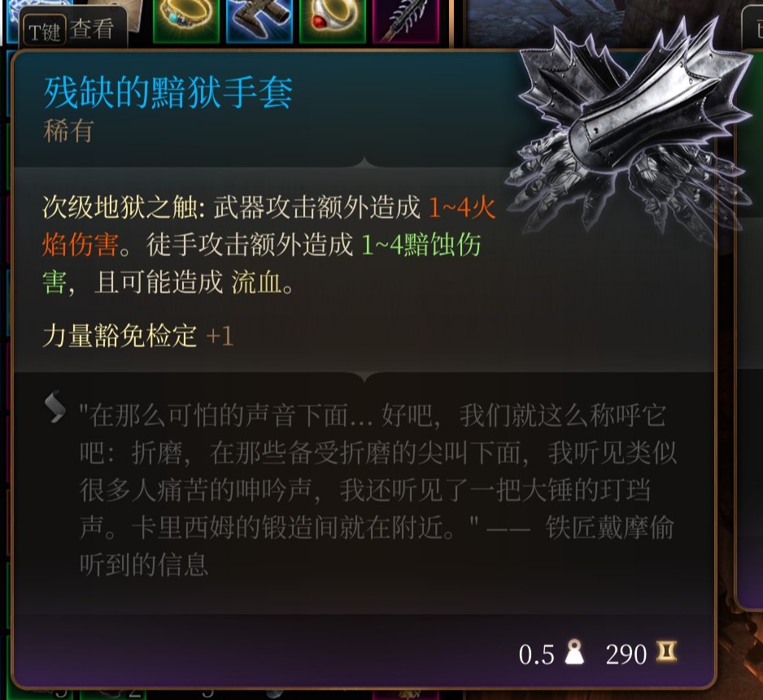Click the weight icon next to 0.5

pos(574,652)
